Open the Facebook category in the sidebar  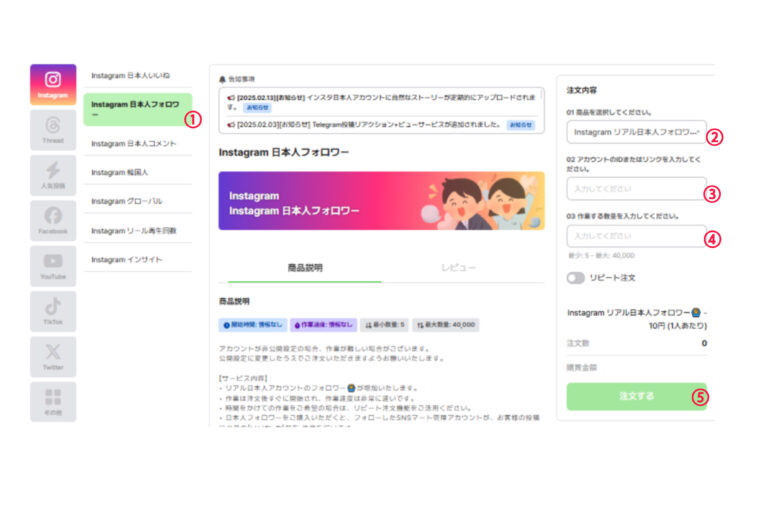click(53, 221)
